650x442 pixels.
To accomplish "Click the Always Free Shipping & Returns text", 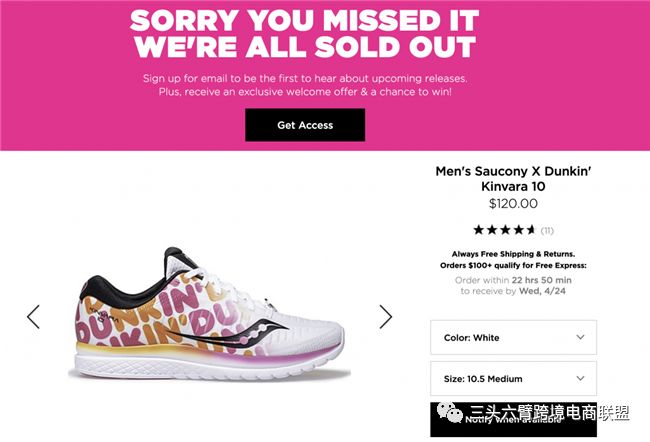I will 513,254.
